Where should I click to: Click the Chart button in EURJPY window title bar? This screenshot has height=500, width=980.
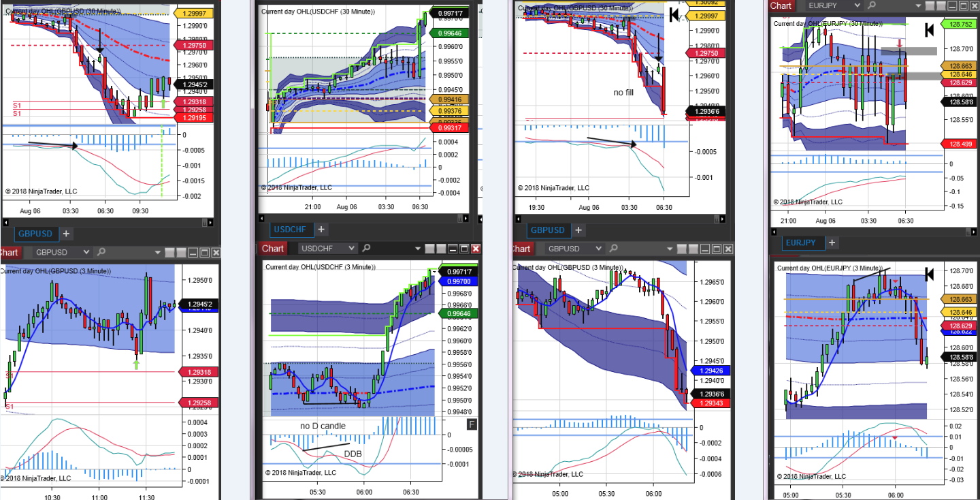(781, 5)
